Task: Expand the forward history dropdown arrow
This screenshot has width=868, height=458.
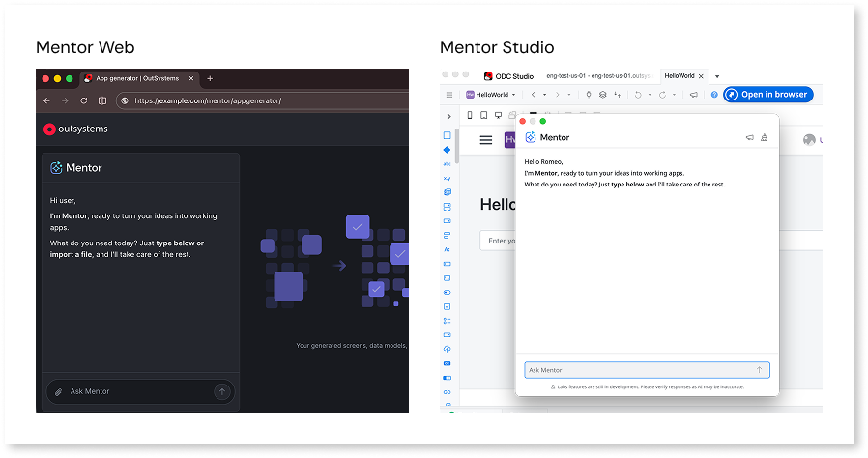Action: coord(569,95)
